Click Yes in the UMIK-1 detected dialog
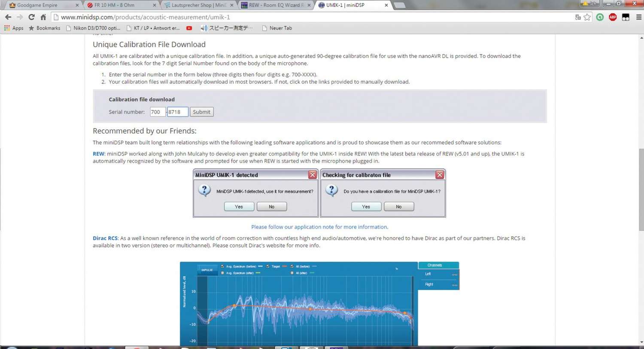 [x=239, y=207]
